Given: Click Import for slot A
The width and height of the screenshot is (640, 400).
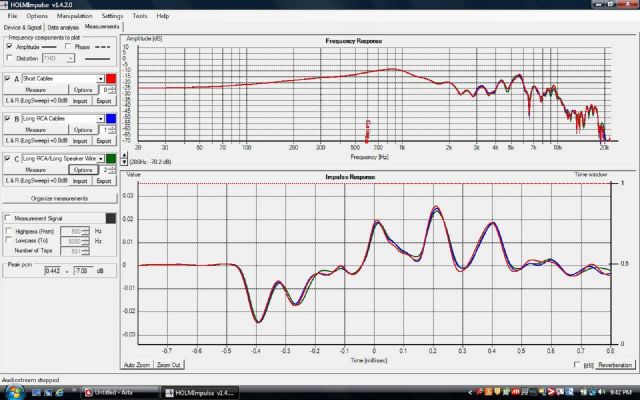Looking at the screenshot, I should point(80,101).
